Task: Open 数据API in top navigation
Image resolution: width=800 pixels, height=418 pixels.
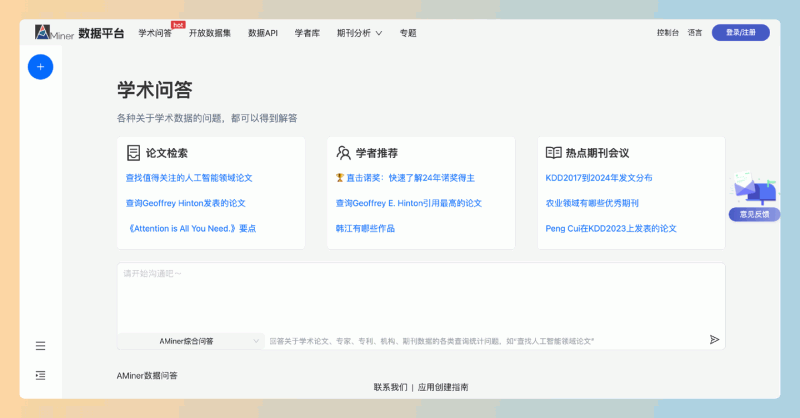Action: point(263,33)
